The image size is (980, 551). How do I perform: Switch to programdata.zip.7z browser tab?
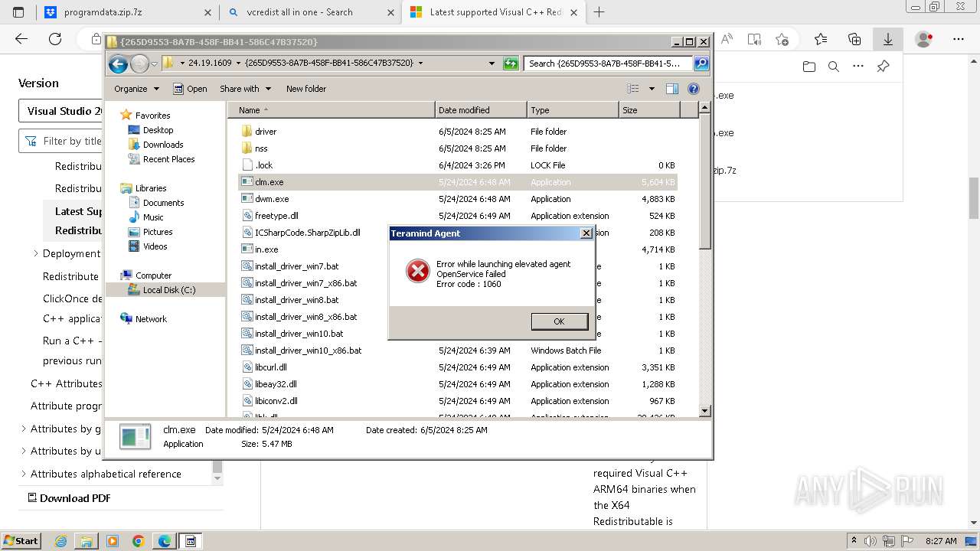(x=128, y=12)
